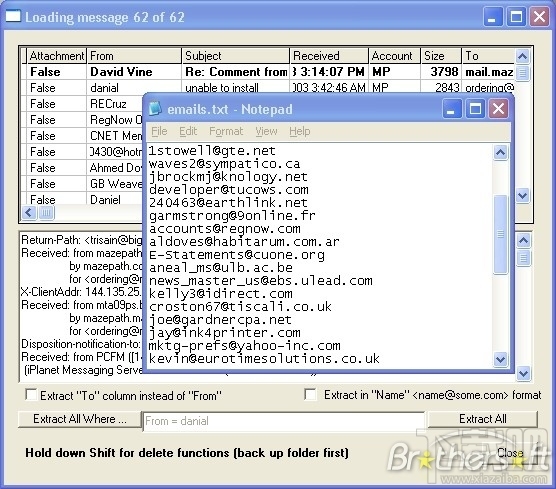Open the Notepad Help menu
This screenshot has height=489, width=556.
(x=300, y=131)
